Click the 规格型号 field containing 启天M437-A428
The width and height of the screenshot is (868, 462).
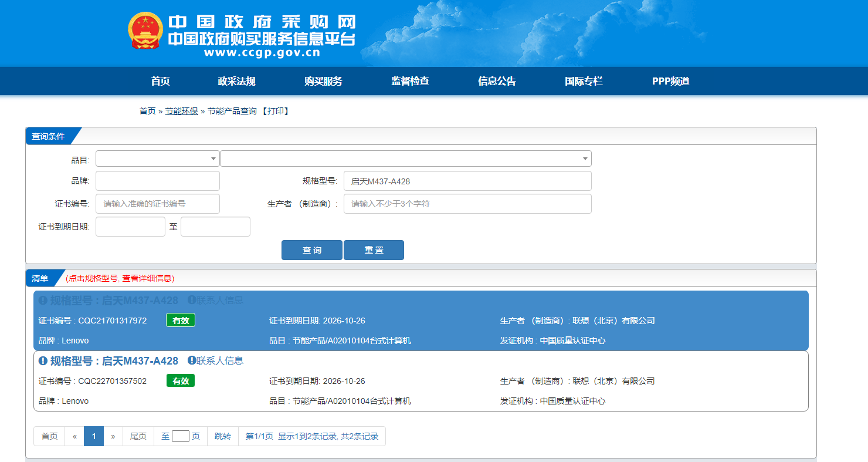[x=467, y=181]
